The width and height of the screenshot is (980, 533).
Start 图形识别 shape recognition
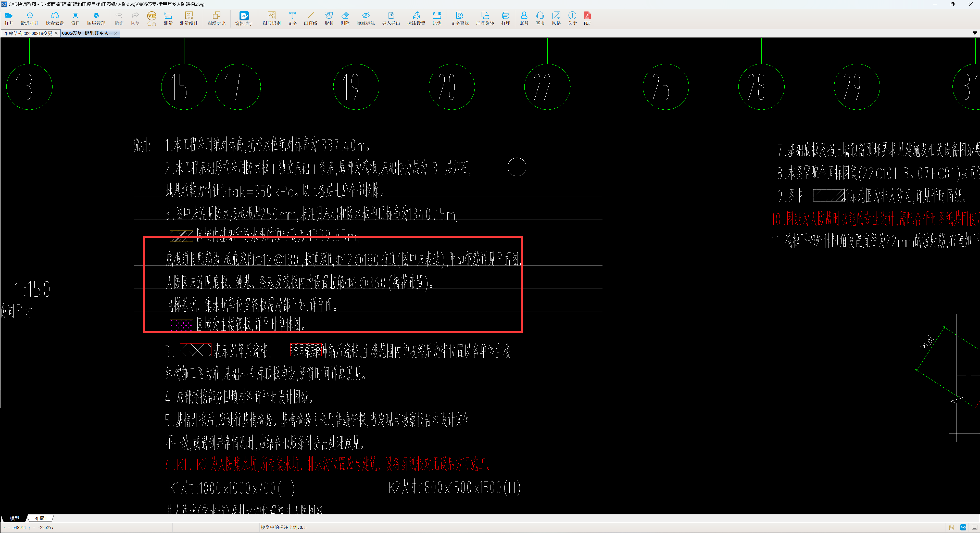click(x=271, y=18)
